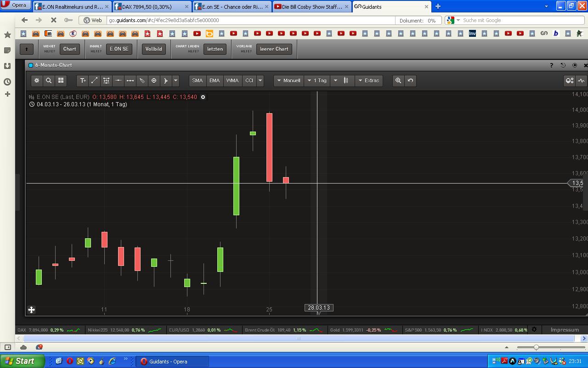Click the zoom-in magnifier icon
This screenshot has height=368, width=588.
398,80
